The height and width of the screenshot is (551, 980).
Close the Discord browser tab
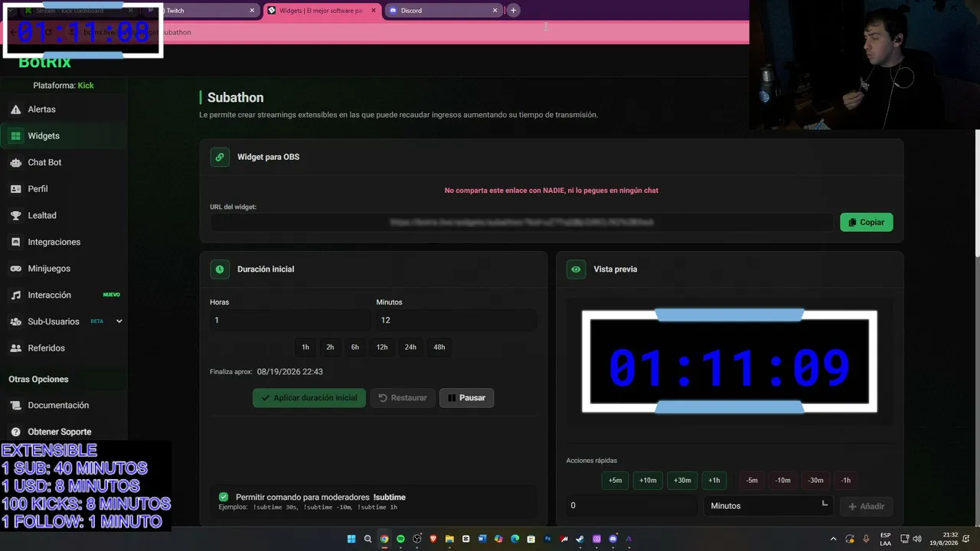click(x=495, y=11)
